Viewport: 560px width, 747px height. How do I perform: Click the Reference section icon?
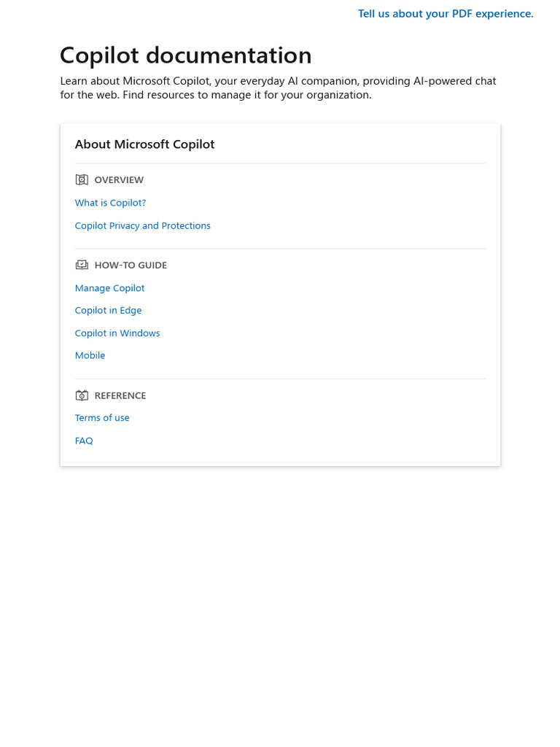pyautogui.click(x=82, y=395)
